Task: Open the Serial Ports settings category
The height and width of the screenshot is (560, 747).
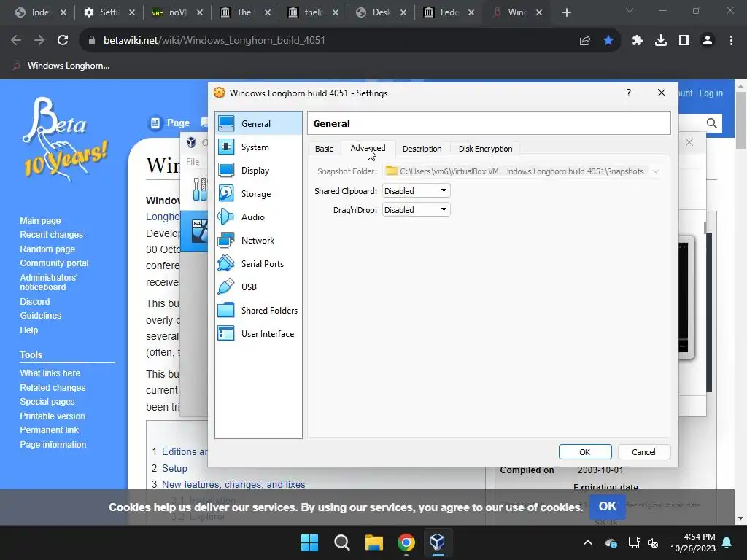Action: 258,264
